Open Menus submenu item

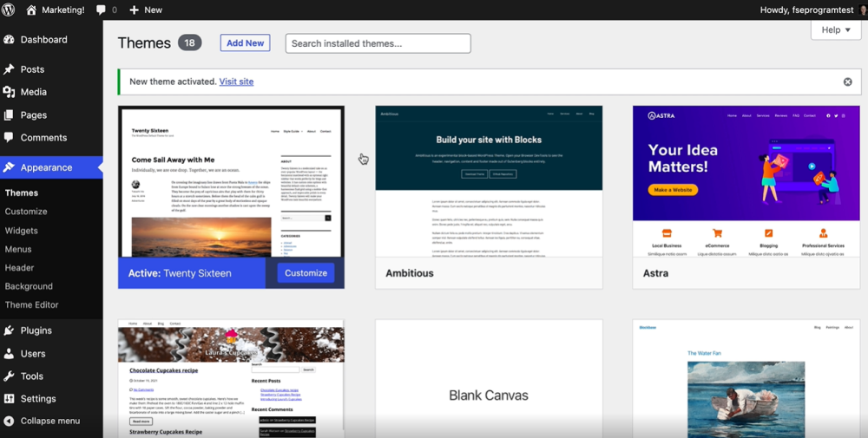click(x=18, y=249)
